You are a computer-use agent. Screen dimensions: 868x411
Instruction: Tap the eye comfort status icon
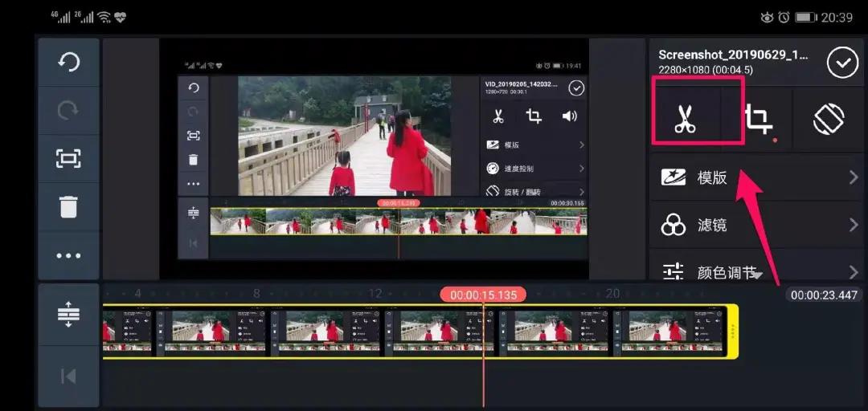coord(767,18)
